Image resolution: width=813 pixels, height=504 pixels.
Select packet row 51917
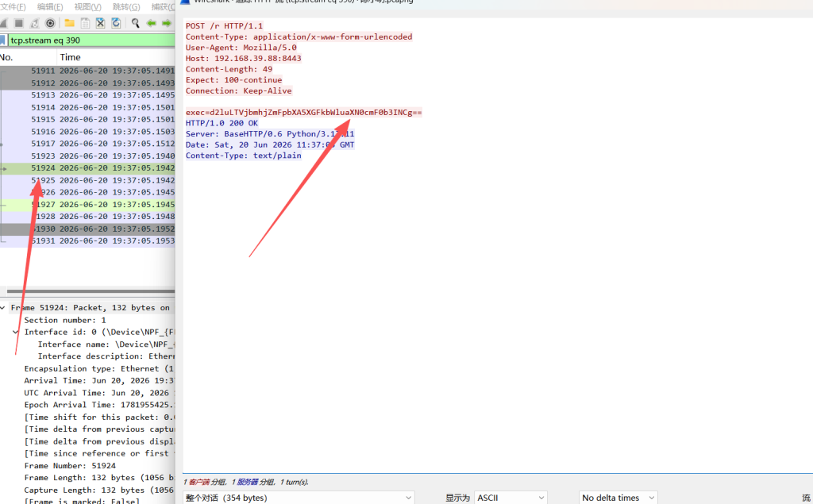pos(87,144)
